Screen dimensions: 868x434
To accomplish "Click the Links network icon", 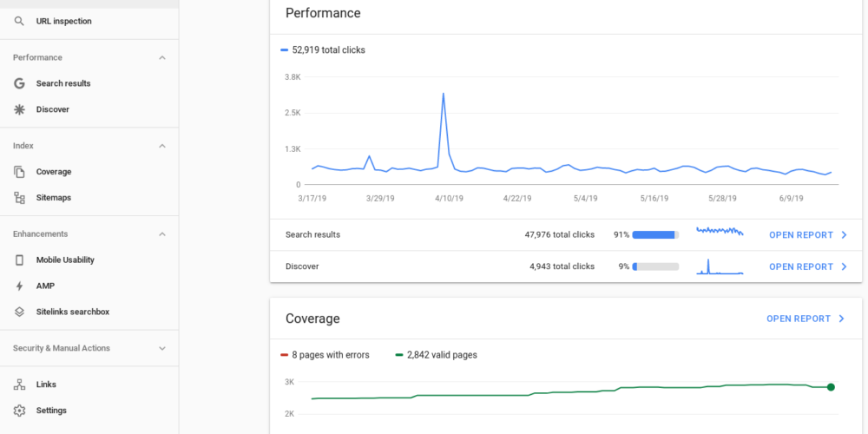I will 19,385.
